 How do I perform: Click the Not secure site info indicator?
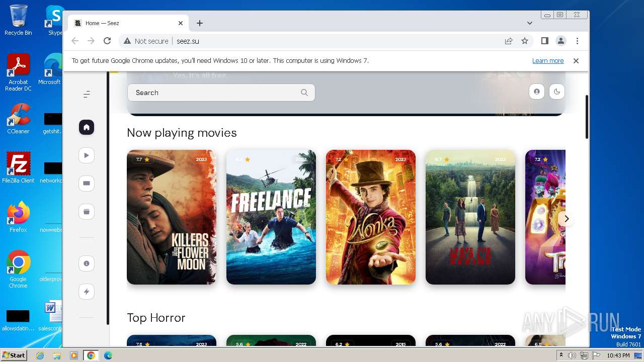pyautogui.click(x=146, y=41)
